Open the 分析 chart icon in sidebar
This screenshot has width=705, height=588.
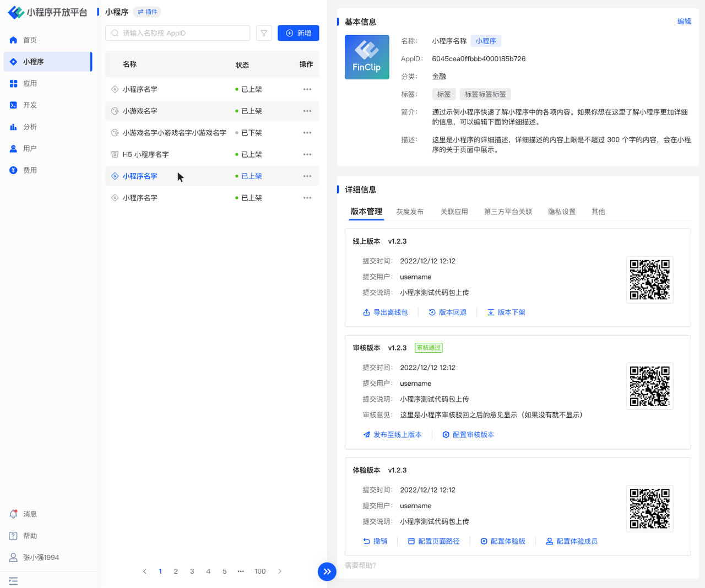13,127
